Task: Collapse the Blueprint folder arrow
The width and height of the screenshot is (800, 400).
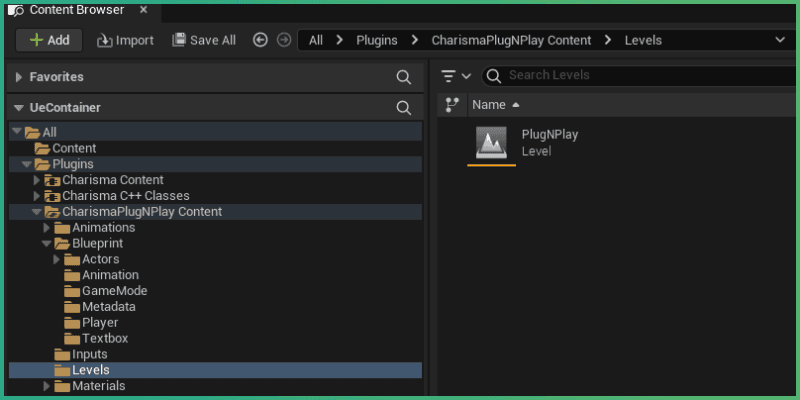Action: click(46, 243)
